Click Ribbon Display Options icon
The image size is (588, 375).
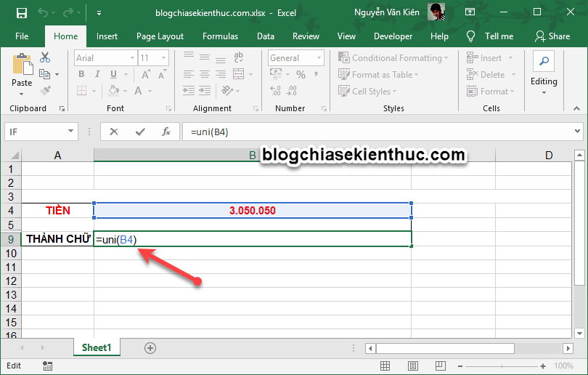point(470,12)
